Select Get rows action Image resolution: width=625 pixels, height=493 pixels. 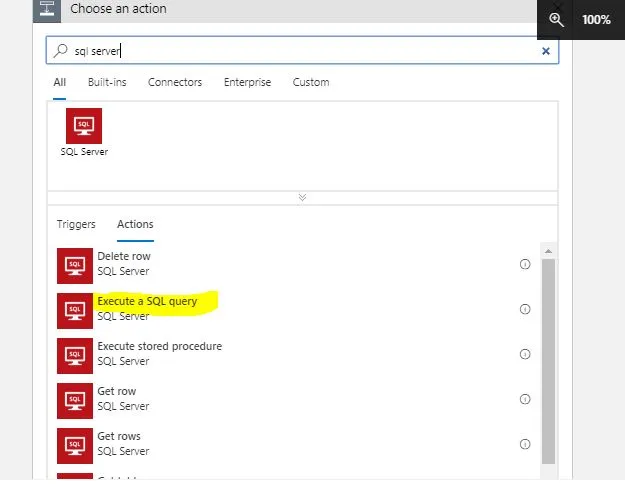(293, 446)
